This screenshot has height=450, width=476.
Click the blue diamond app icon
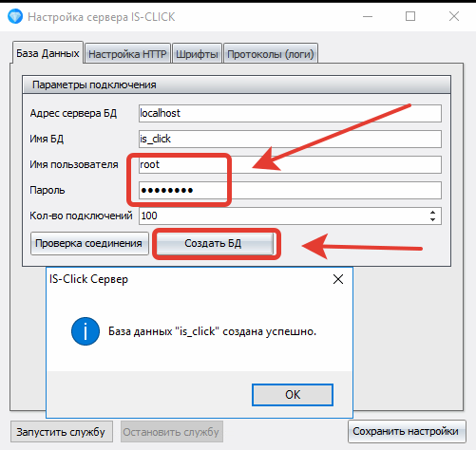[x=15, y=16]
